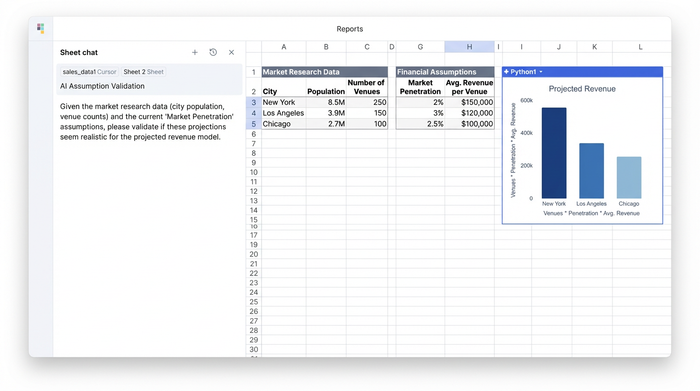
Task: Select row 4 header
Action: 254,113
